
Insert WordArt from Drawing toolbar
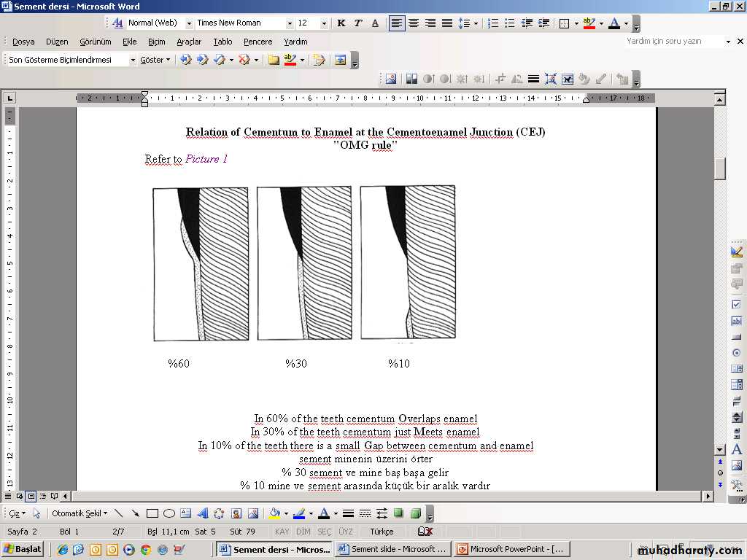[x=203, y=513]
